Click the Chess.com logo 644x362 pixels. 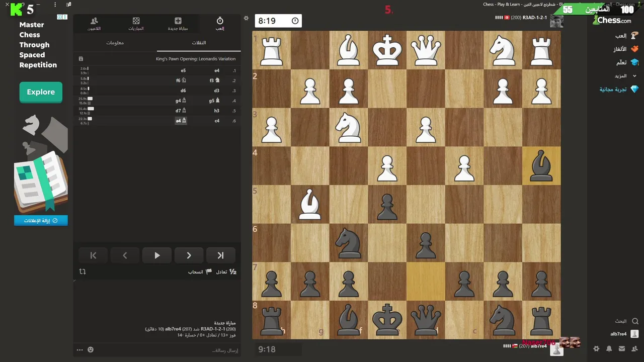pos(612,20)
